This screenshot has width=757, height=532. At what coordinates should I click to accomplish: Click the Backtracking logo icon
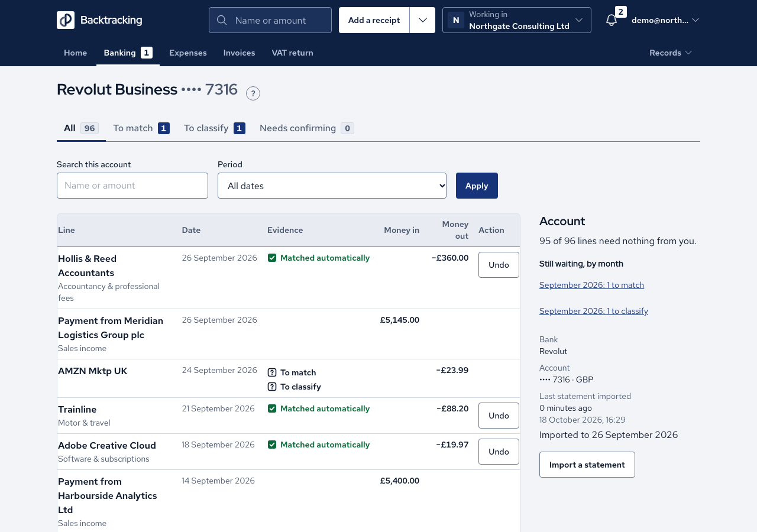pyautogui.click(x=66, y=20)
